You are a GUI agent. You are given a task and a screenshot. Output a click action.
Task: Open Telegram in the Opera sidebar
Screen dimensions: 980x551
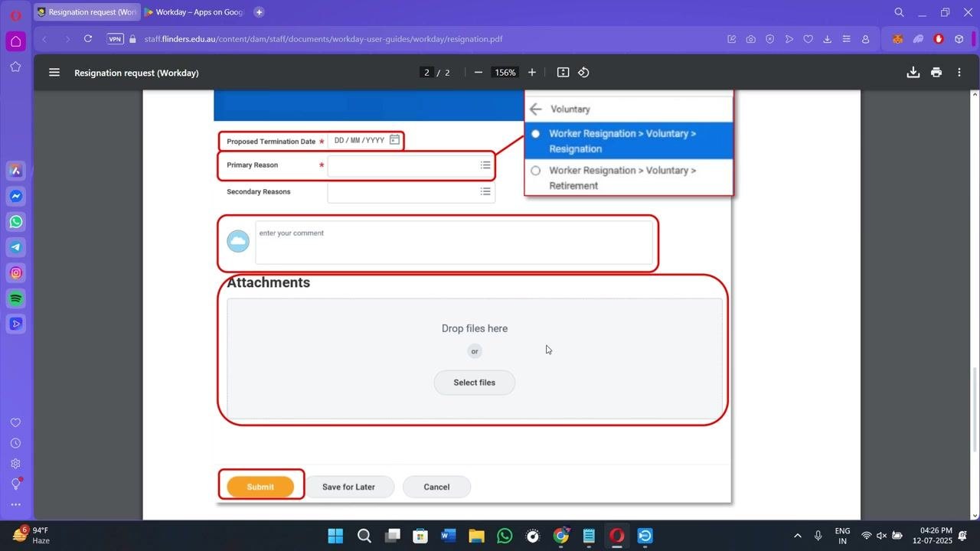[16, 247]
